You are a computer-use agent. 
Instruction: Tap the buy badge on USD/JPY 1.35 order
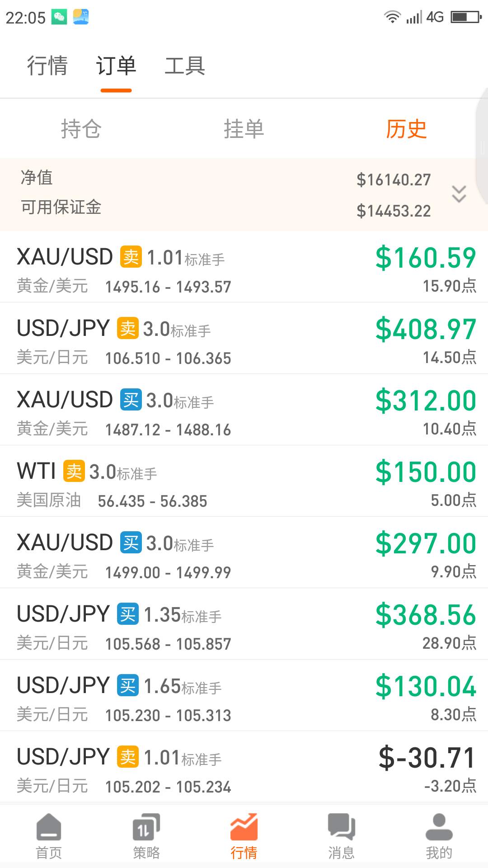pyautogui.click(x=128, y=614)
